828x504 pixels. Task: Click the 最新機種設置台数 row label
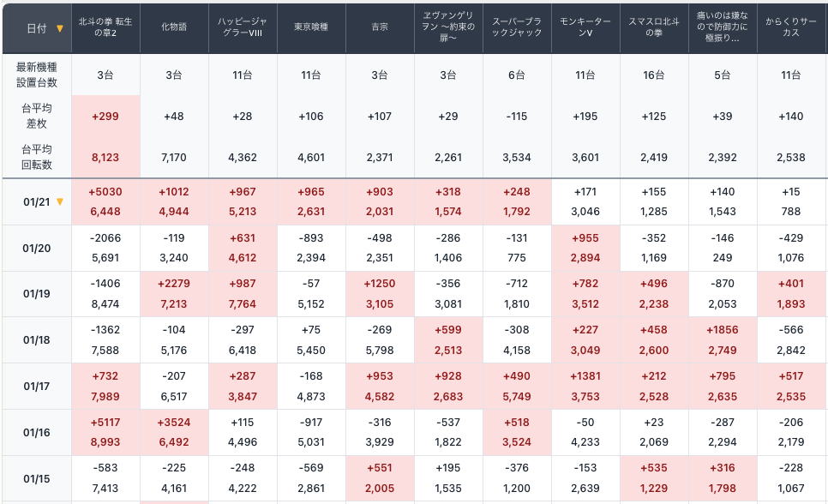pyautogui.click(x=36, y=75)
